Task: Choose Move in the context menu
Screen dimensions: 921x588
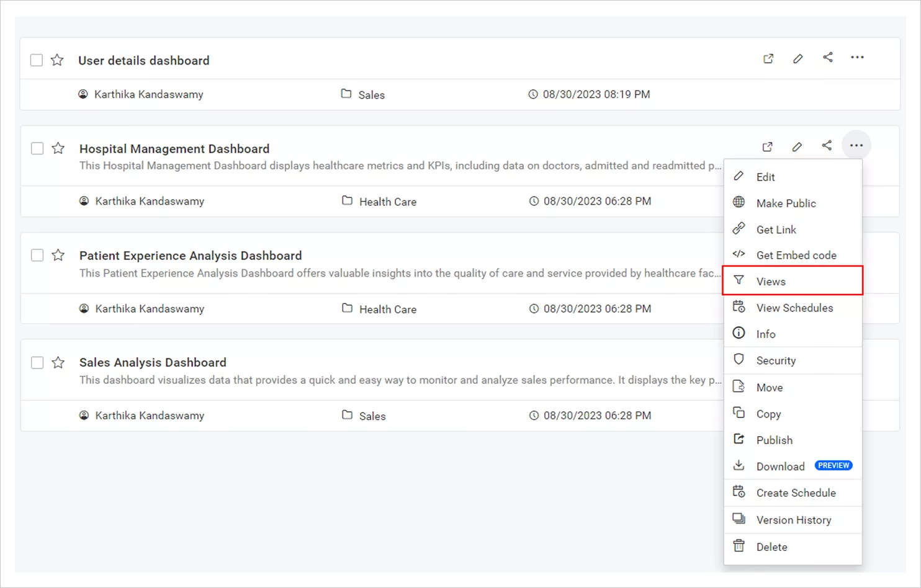Action: (793, 388)
